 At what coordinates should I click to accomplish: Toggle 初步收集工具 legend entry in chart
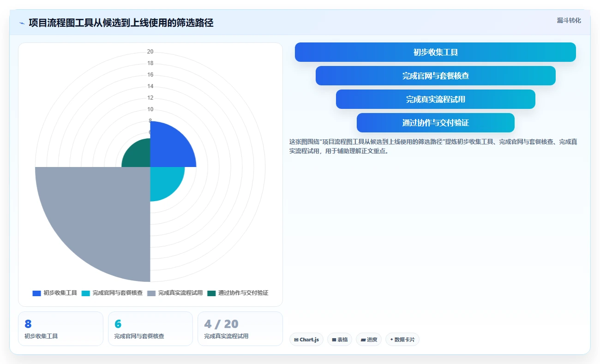point(54,293)
